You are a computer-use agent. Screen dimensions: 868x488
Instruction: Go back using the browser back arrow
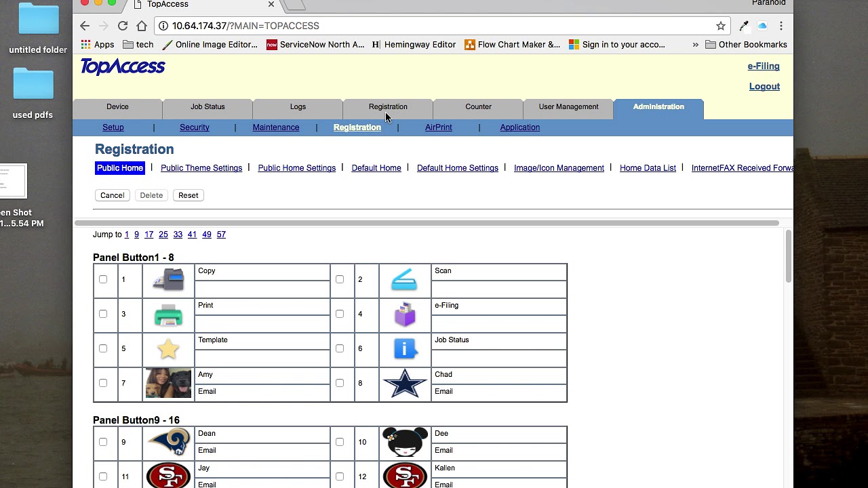pos(85,26)
